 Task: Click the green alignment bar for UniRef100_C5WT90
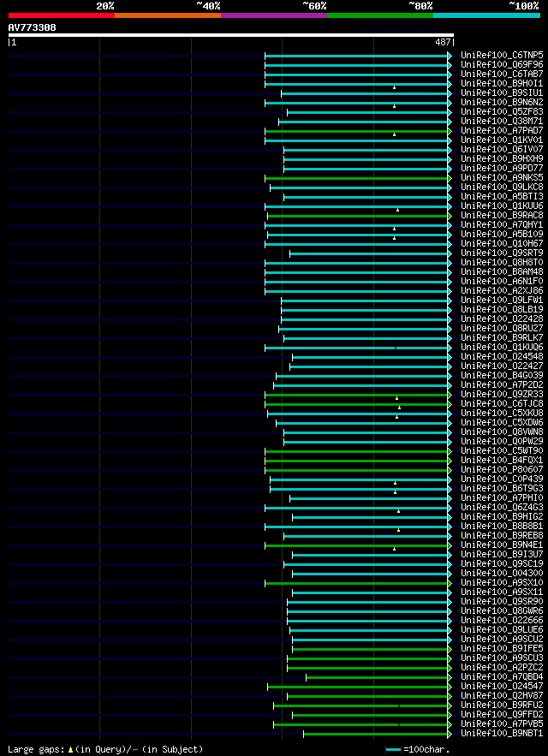(356, 451)
